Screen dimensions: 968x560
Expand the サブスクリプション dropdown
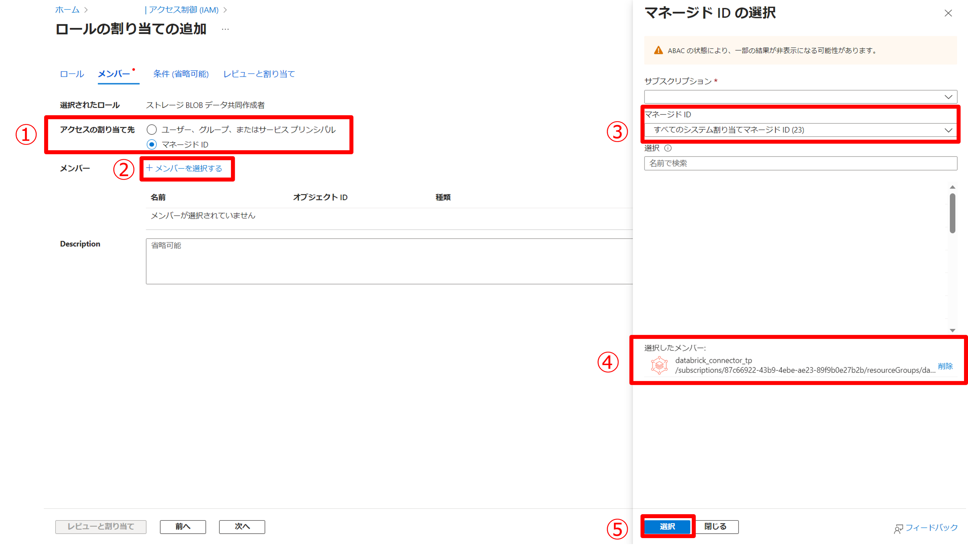click(x=800, y=97)
